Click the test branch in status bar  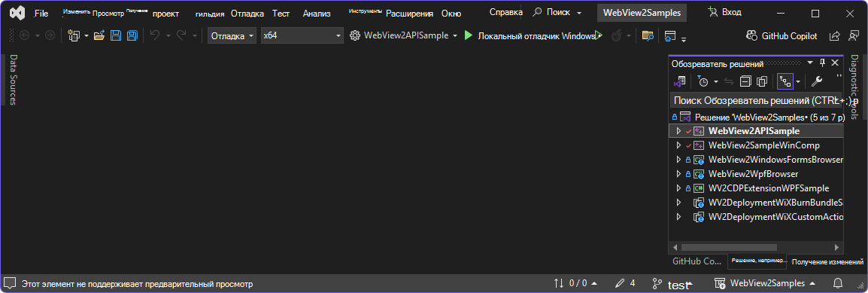pyautogui.click(x=672, y=283)
